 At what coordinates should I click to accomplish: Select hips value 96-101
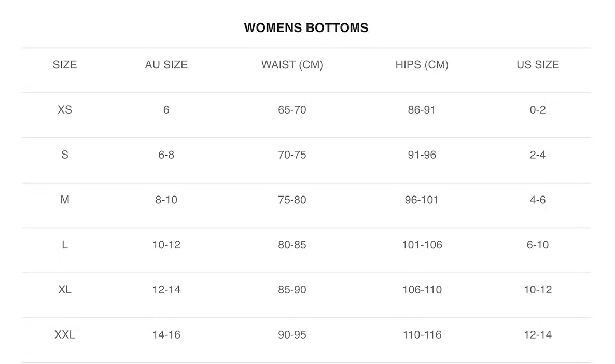[422, 200]
